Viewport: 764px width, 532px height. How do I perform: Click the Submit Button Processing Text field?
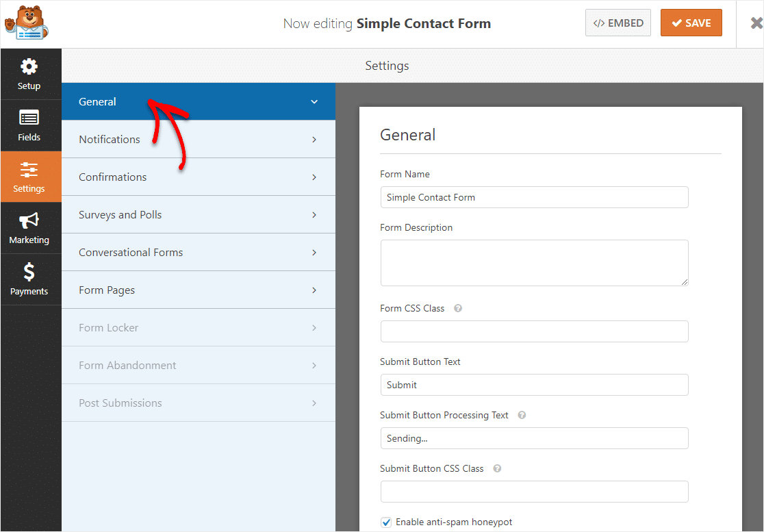pyautogui.click(x=534, y=438)
